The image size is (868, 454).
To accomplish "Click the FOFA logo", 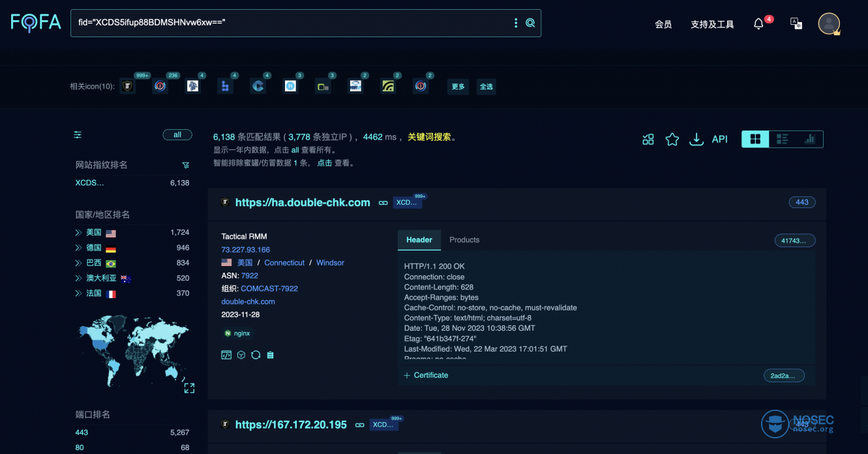I will pyautogui.click(x=36, y=23).
